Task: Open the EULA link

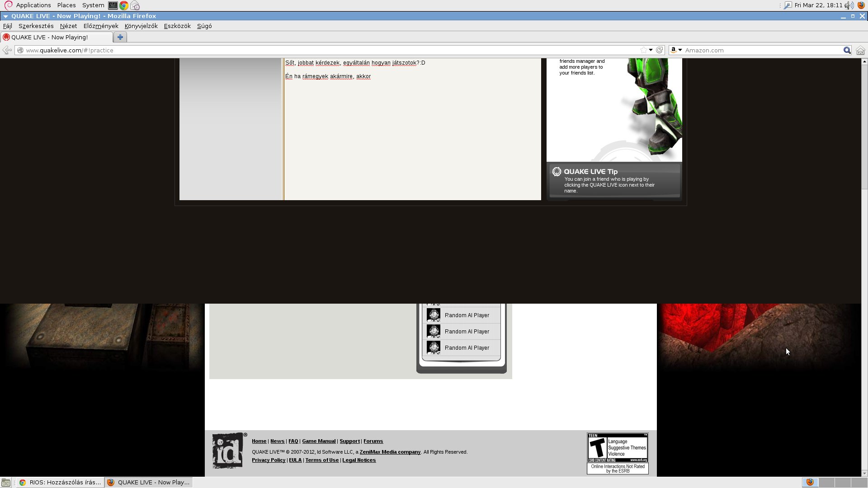Action: coord(295,460)
